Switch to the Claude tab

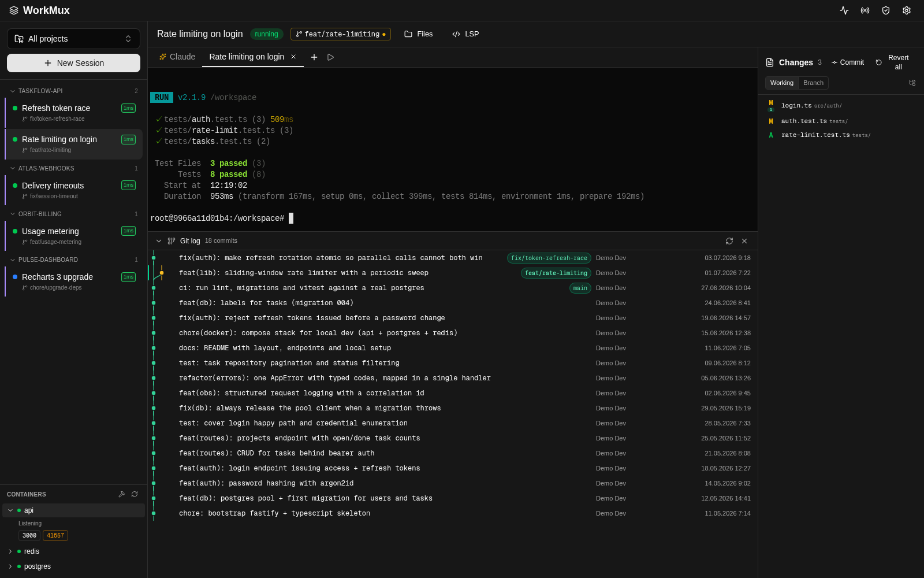[177, 57]
